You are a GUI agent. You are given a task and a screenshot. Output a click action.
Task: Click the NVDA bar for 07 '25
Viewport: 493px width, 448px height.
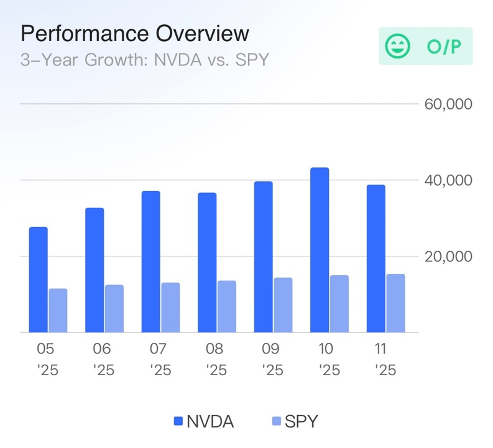click(151, 261)
